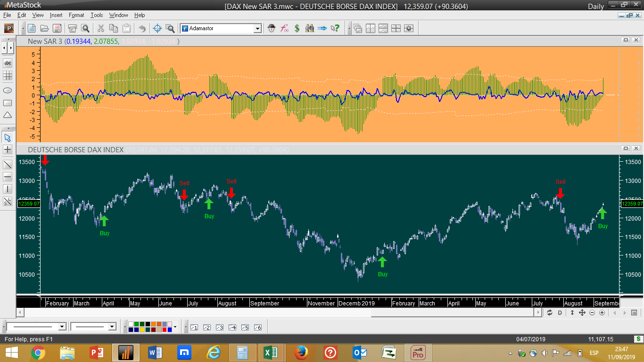This screenshot has width=644, height=362.
Task: Open the Format menu
Action: tap(76, 15)
